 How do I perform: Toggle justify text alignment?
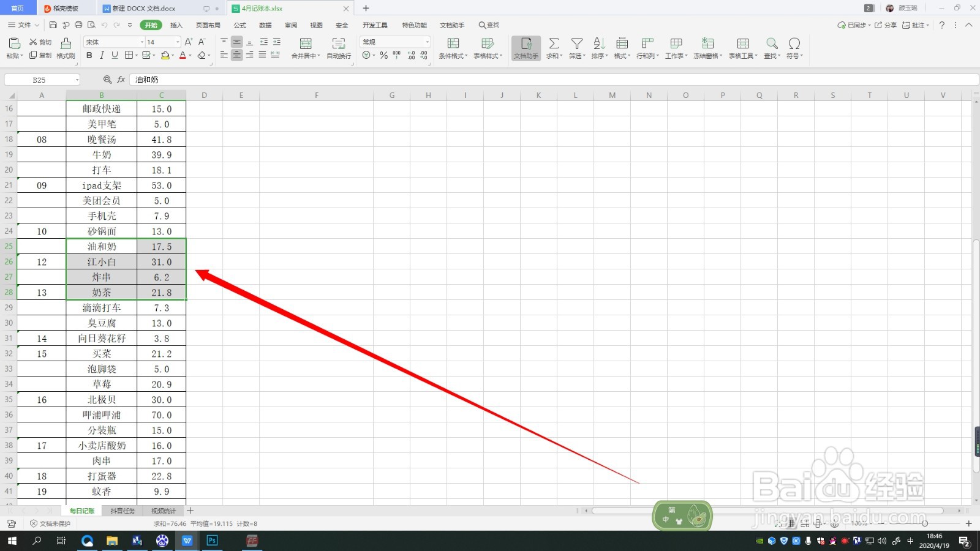pos(262,55)
